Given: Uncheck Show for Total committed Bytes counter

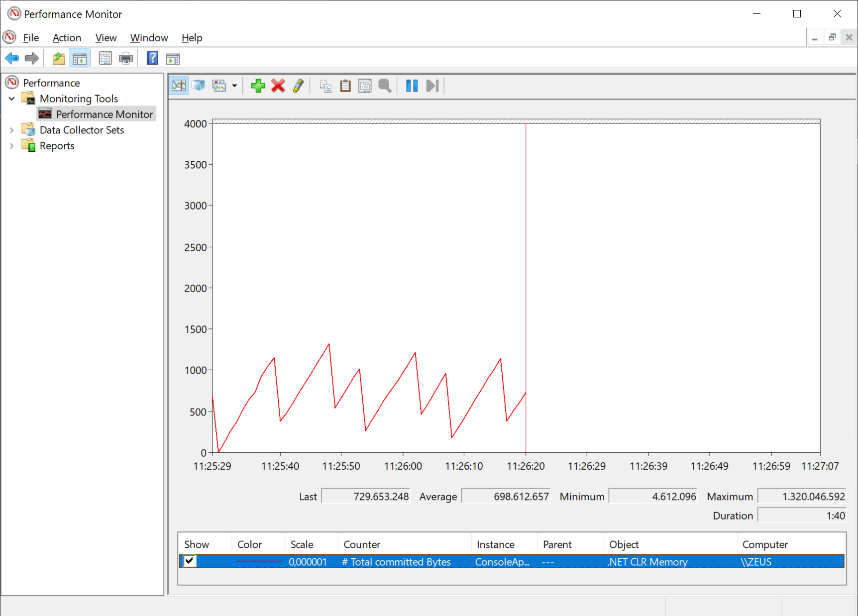Looking at the screenshot, I should (x=189, y=561).
